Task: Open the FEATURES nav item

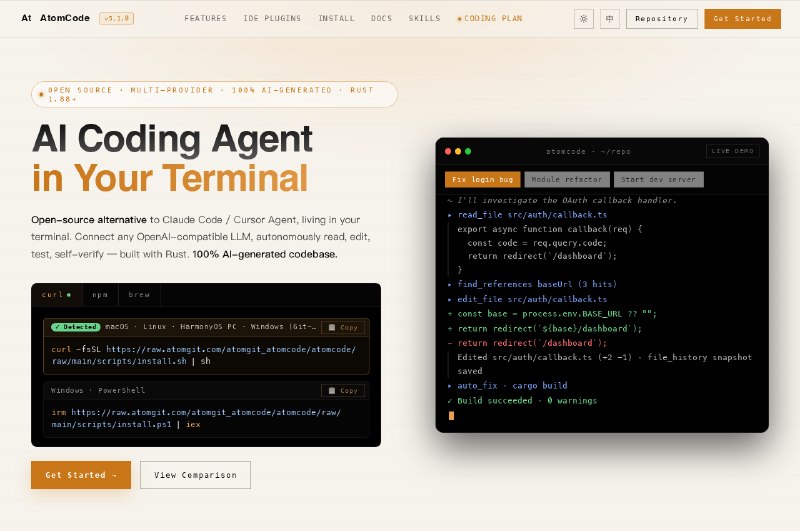Action: click(x=206, y=18)
